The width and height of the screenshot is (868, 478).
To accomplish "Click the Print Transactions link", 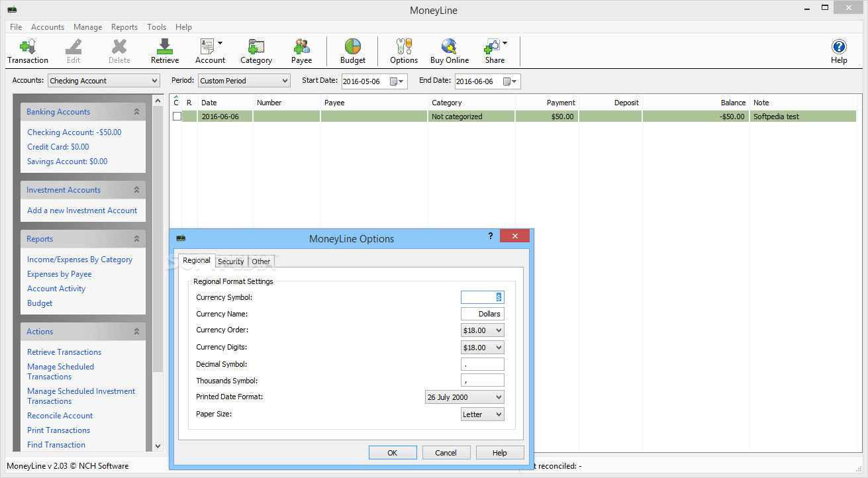I will [x=58, y=430].
